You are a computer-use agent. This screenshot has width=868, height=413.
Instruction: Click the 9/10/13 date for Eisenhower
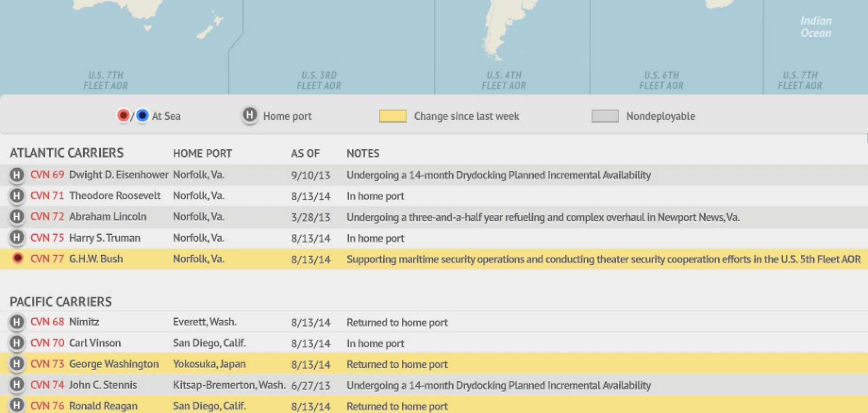click(x=311, y=175)
